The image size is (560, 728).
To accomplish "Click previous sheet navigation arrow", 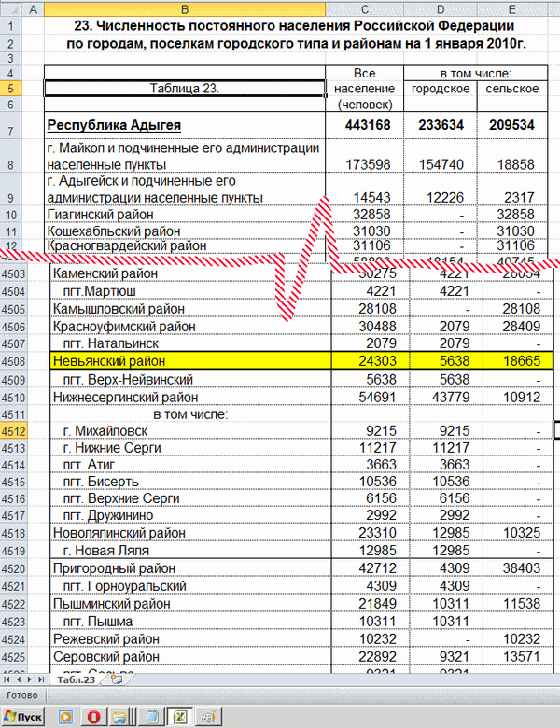I will 19,679.
